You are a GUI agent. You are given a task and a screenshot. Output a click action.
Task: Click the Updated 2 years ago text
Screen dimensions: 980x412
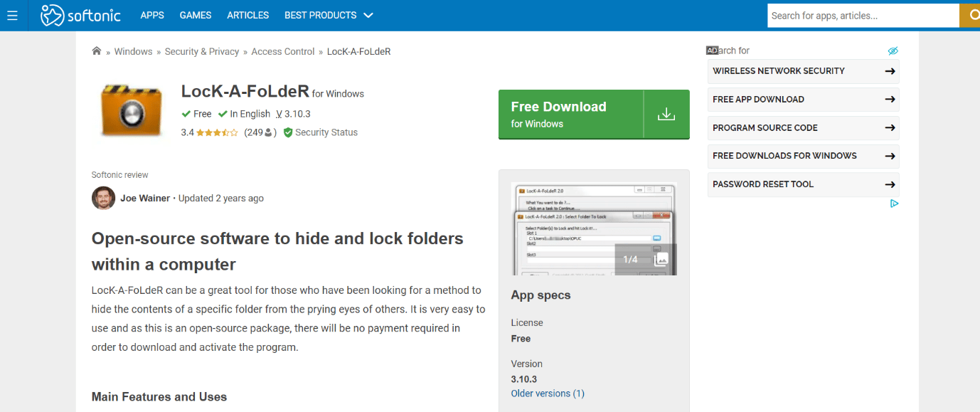coord(221,198)
